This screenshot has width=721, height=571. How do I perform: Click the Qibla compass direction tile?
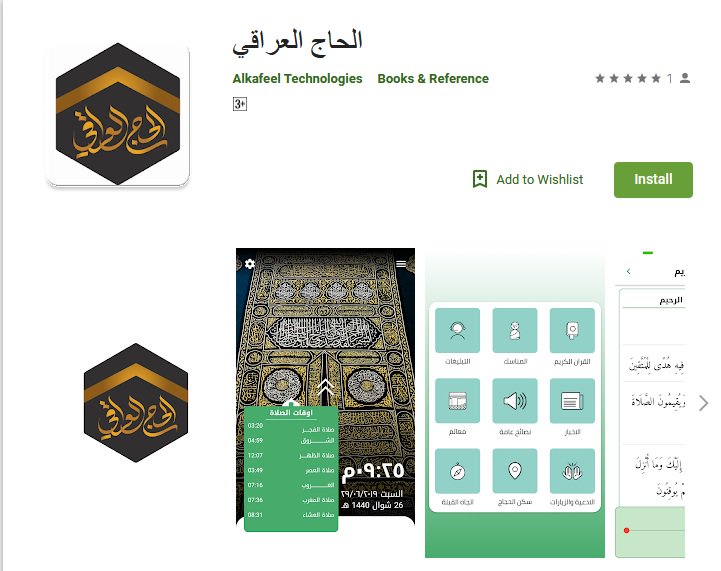pyautogui.click(x=458, y=471)
